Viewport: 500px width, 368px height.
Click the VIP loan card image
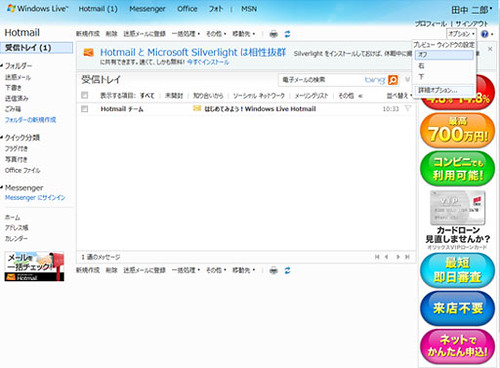click(x=457, y=208)
